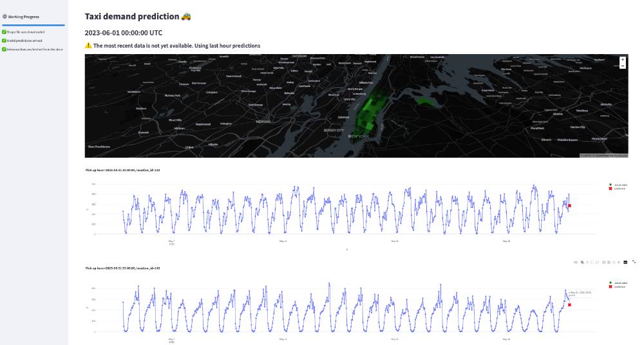644x345 pixels.
Task: Choose Box Select tool in chart modebar
Action: click(592, 262)
